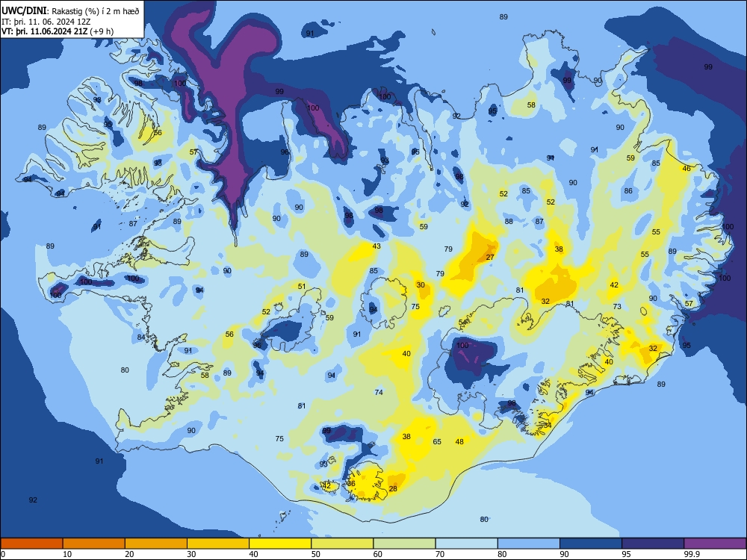The height and width of the screenshot is (560, 747).
Task: Select the 'IT: þri. 11. 06. 2024 12Z' line
Action: [x=46, y=22]
